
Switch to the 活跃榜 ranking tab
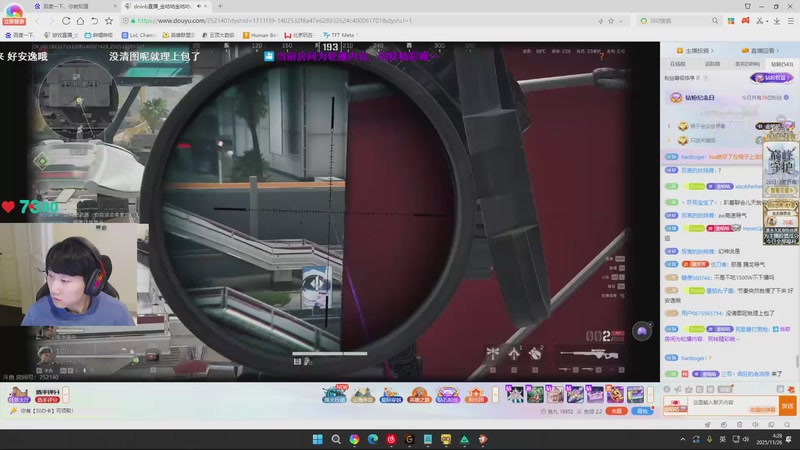[x=712, y=64]
